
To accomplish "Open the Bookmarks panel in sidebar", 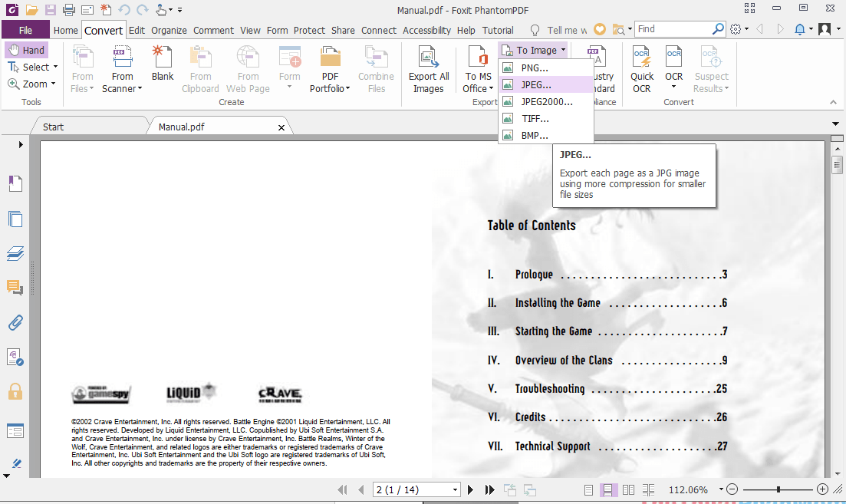I will click(x=15, y=183).
